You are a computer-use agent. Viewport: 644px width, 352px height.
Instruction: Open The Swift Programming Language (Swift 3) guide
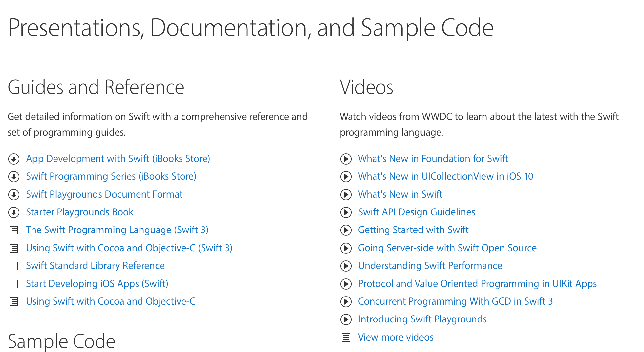[x=117, y=230]
